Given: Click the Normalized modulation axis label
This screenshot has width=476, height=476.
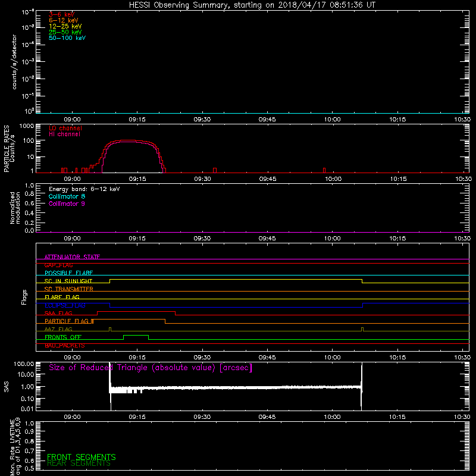Looking at the screenshot, I should pos(15,208).
